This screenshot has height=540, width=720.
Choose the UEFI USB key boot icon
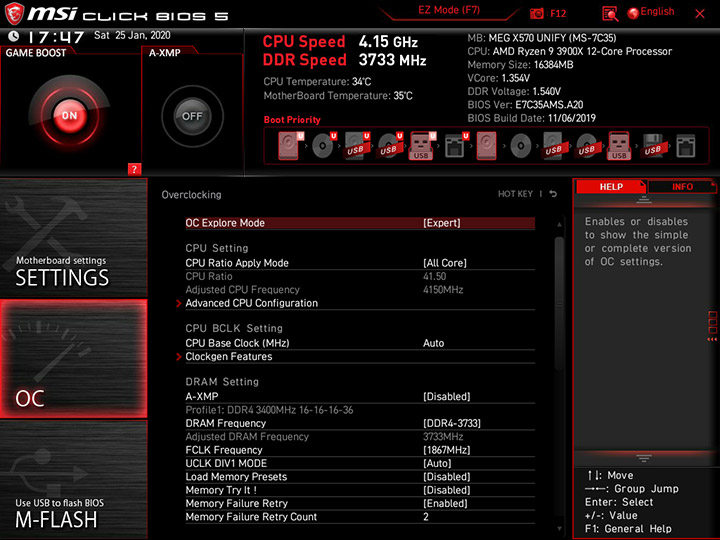422,146
